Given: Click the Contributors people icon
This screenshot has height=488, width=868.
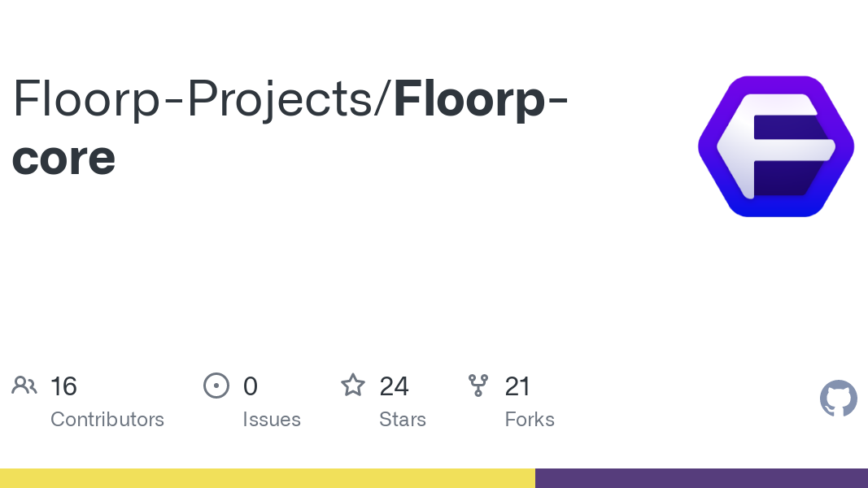Looking at the screenshot, I should [x=24, y=386].
